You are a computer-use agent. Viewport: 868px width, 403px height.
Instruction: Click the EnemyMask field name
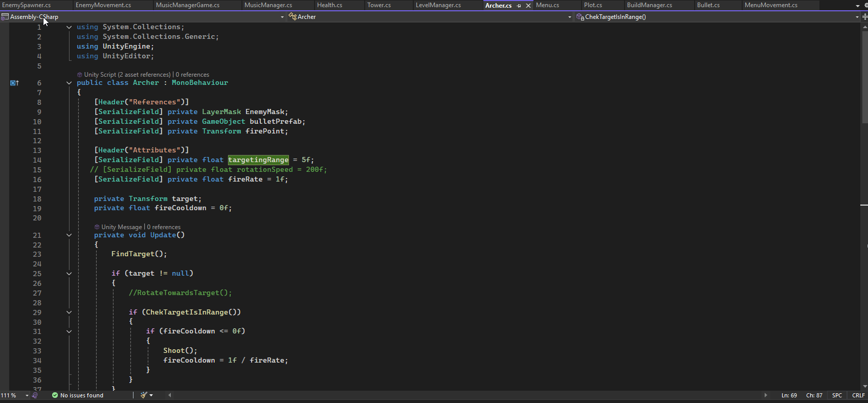tap(265, 112)
